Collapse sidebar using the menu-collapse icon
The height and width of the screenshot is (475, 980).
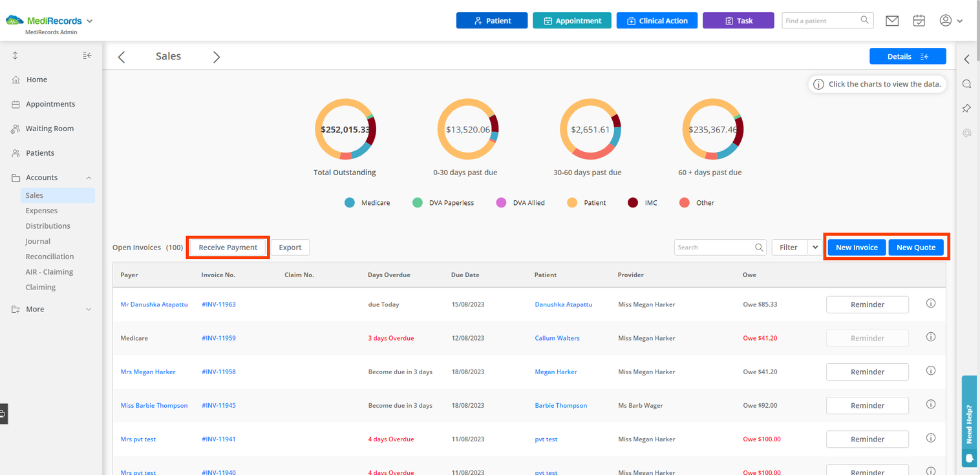[87, 56]
